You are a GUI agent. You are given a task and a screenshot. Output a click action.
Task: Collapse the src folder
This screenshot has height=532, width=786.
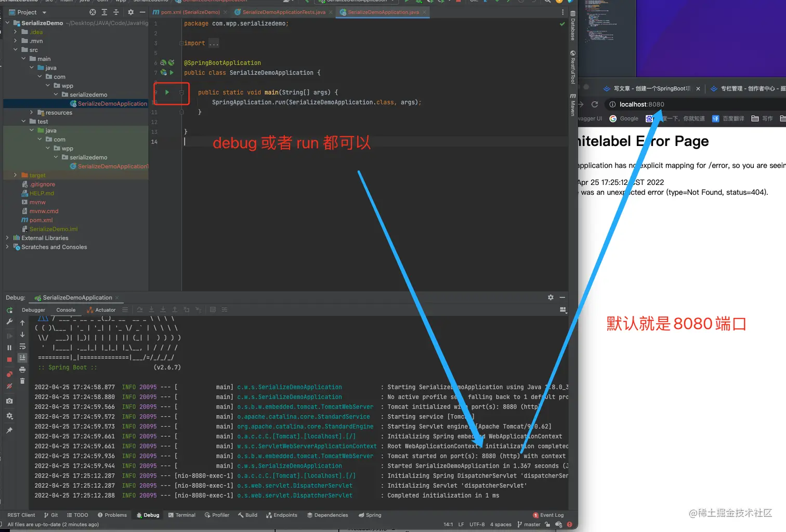[x=16, y=50]
